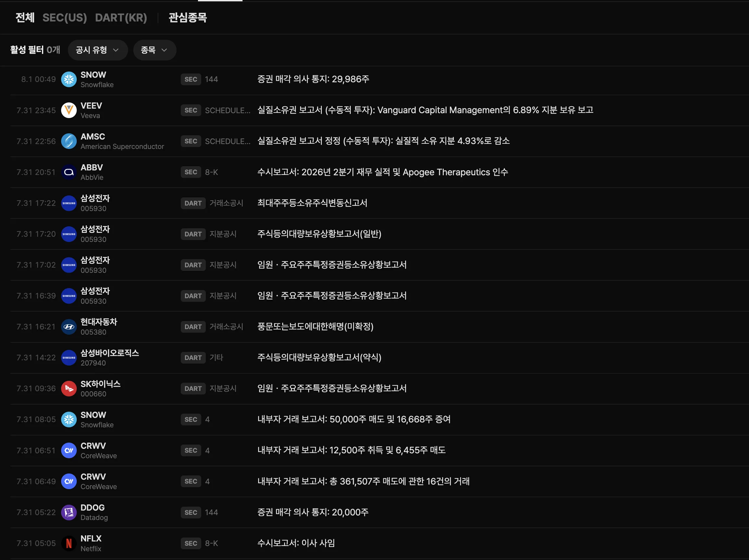Screen dimensions: 749x560
Task: Click the 기타 label in 삼성바이오로직스 row
Action: [x=217, y=357]
